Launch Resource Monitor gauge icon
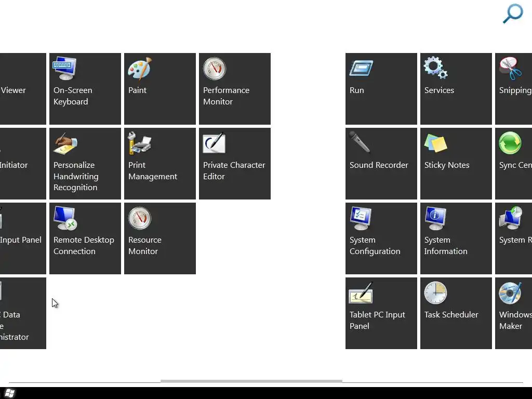 coord(139,218)
